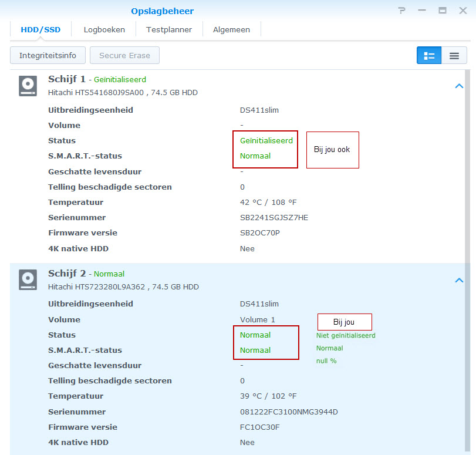Click the Schijf 2 serial number value
The height and width of the screenshot is (455, 476).
click(x=289, y=412)
